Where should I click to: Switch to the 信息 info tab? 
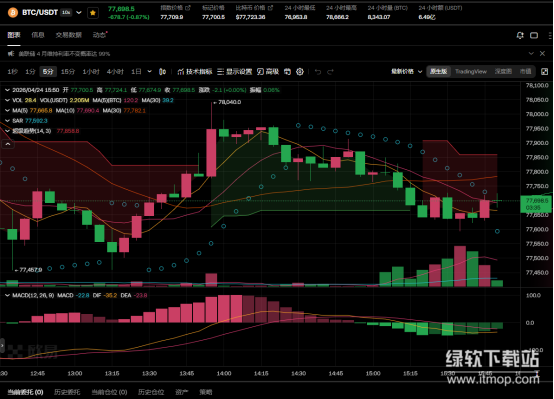(x=38, y=35)
